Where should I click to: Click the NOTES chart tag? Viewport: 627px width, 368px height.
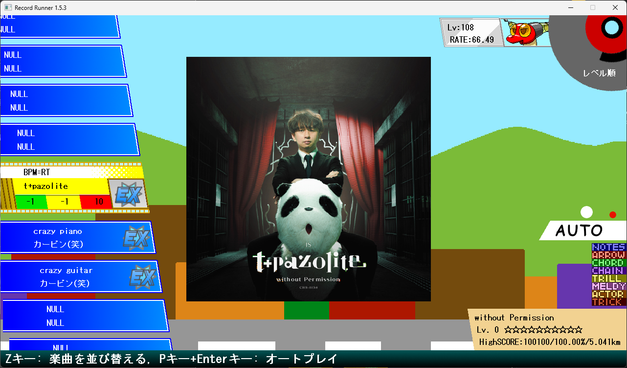[608, 247]
